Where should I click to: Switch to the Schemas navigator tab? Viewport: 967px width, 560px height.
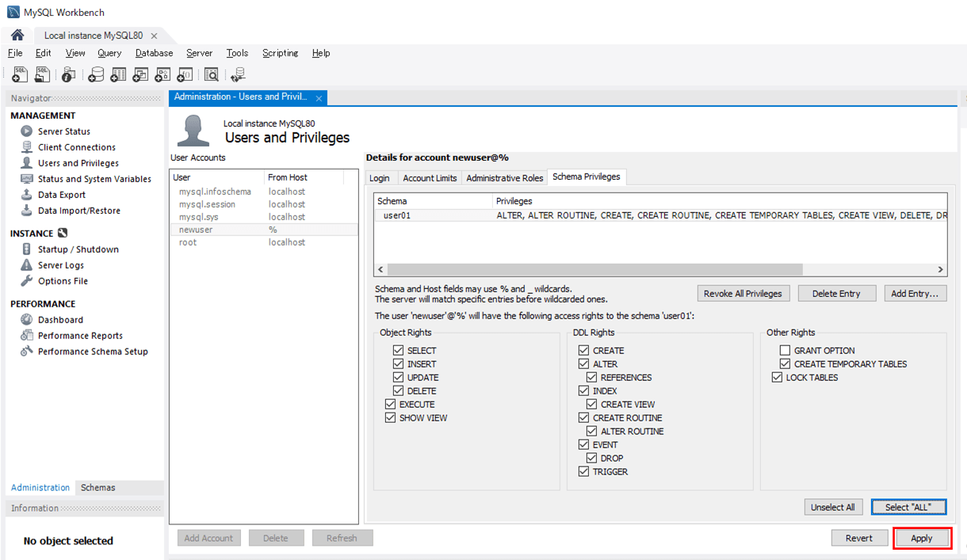(97, 488)
